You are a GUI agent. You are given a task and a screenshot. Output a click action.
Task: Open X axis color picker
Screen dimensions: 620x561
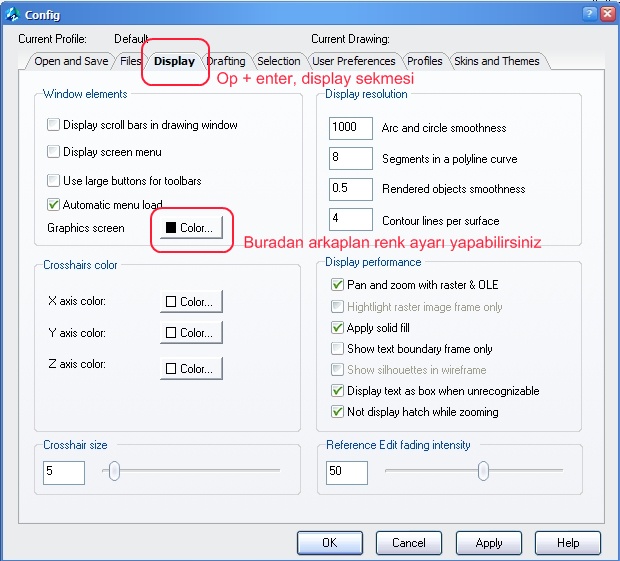[x=191, y=302]
